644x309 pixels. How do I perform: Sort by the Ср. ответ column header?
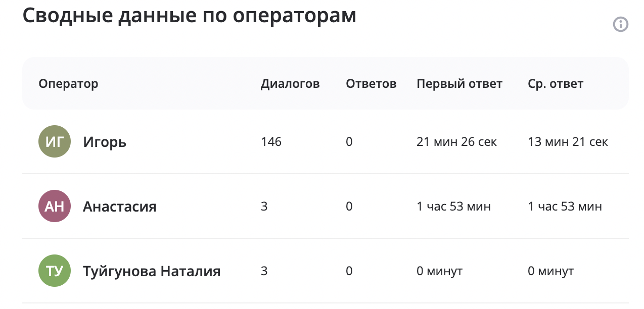[x=556, y=84]
